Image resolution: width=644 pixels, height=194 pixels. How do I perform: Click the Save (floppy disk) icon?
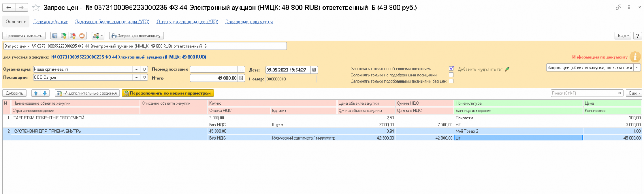click(55, 36)
